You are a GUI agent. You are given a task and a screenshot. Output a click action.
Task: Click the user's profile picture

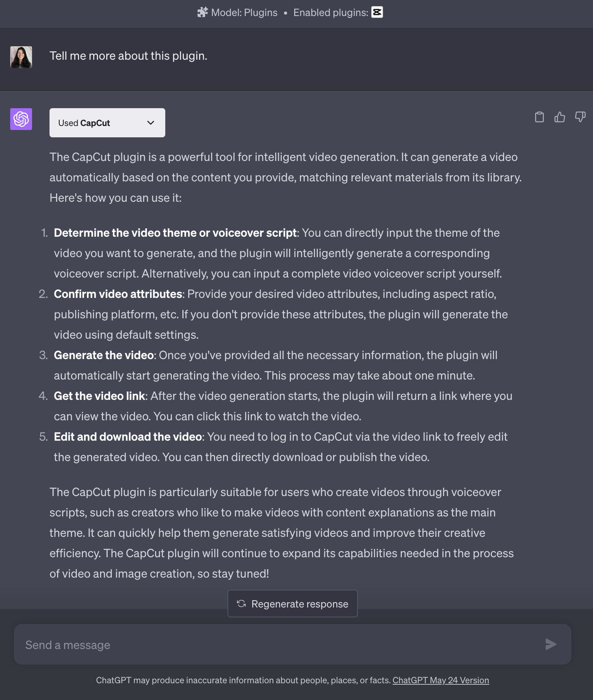(21, 56)
